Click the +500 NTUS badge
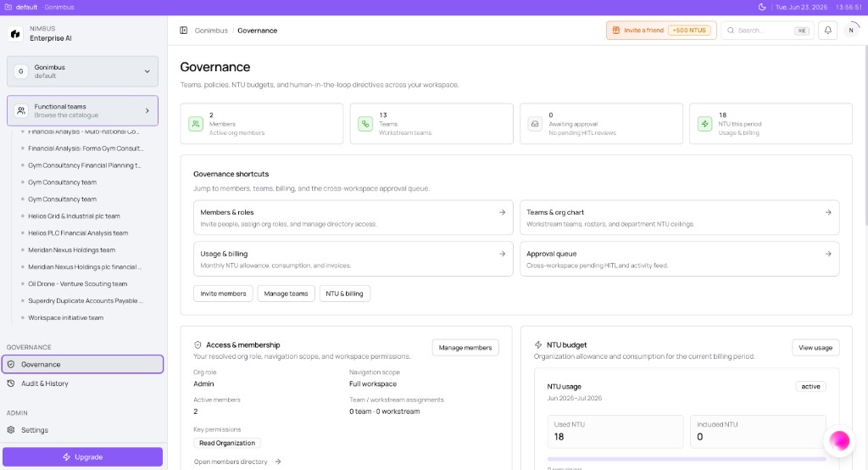Screen dimensions: 868x470 click(x=689, y=31)
